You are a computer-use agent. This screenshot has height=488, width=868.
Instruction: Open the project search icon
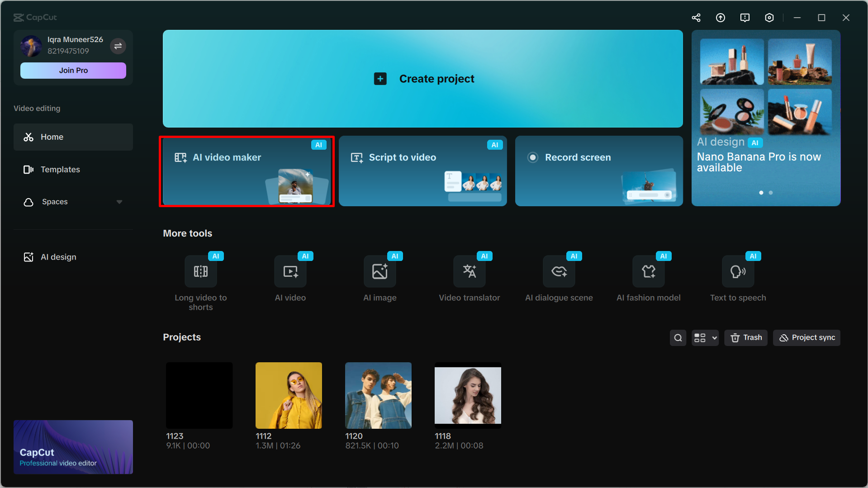tap(678, 337)
